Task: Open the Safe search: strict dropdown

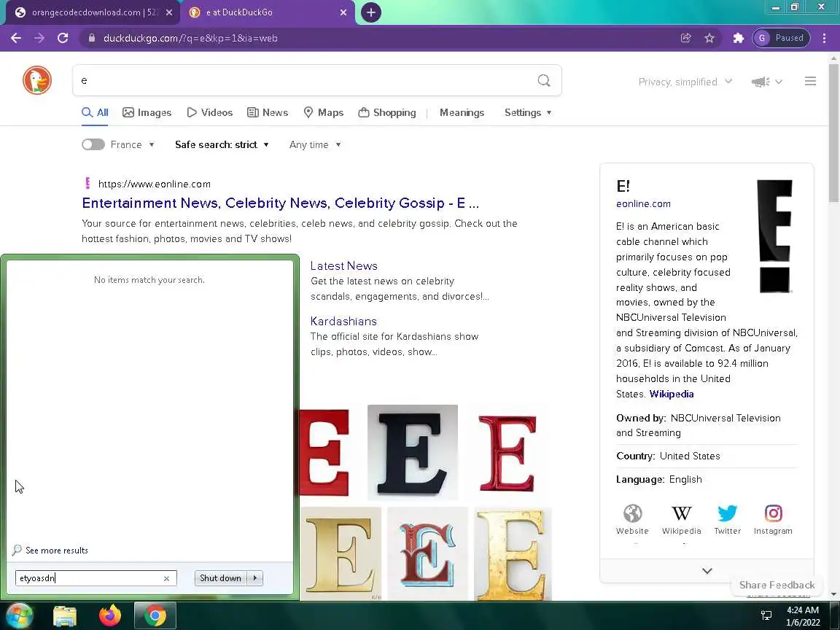Action: click(222, 144)
